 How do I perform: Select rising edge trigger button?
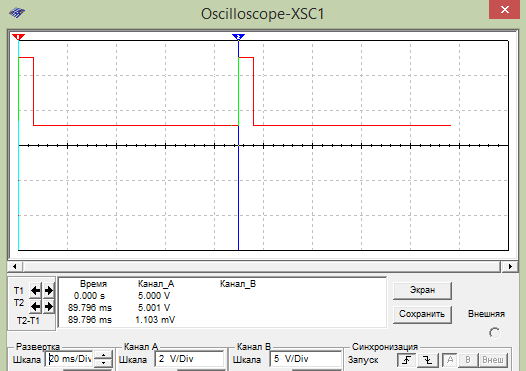(x=407, y=360)
